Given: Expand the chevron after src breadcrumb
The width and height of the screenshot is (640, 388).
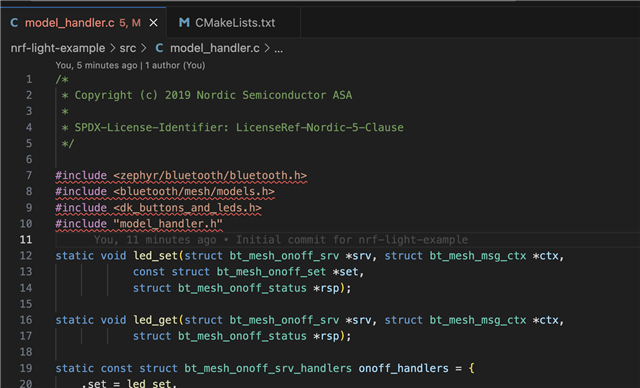Looking at the screenshot, I should pos(144,48).
